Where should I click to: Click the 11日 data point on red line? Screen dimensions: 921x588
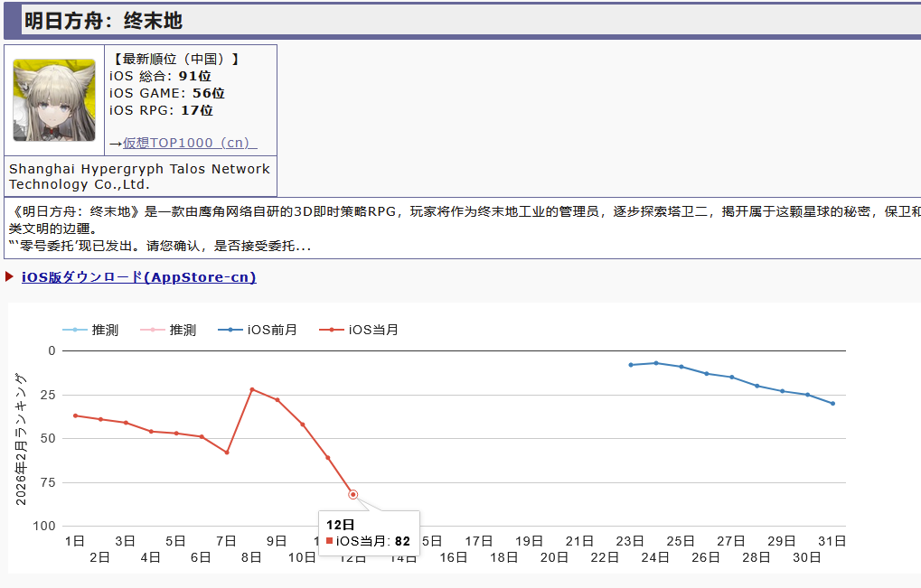coord(328,458)
